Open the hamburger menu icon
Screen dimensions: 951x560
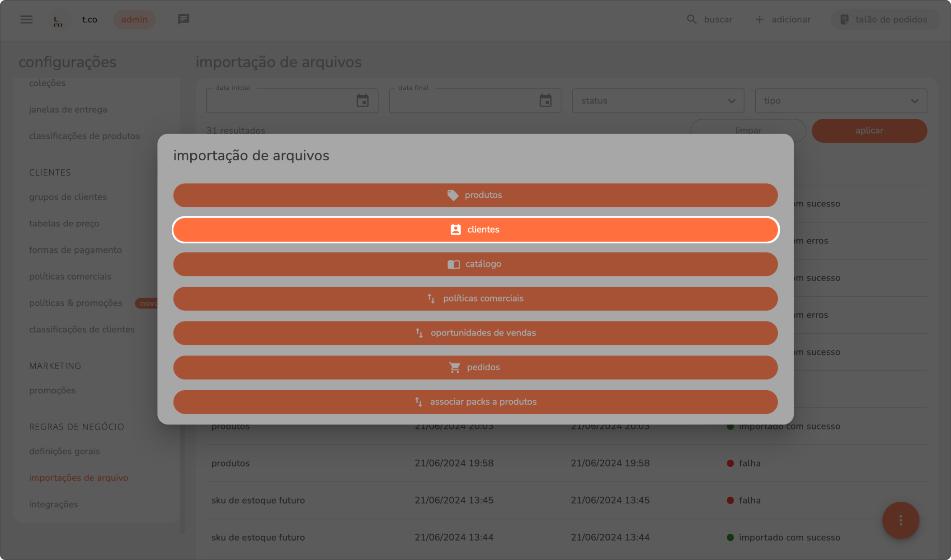(27, 19)
